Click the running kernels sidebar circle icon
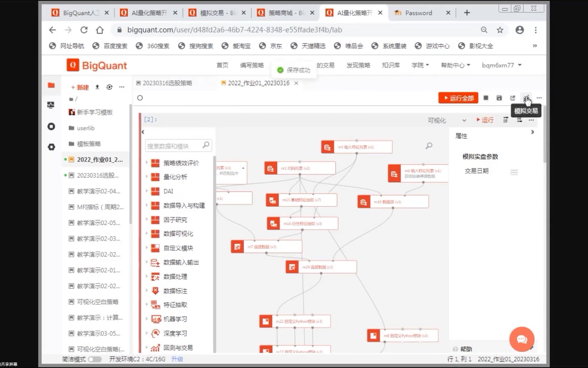This screenshot has height=368, width=588. click(51, 126)
